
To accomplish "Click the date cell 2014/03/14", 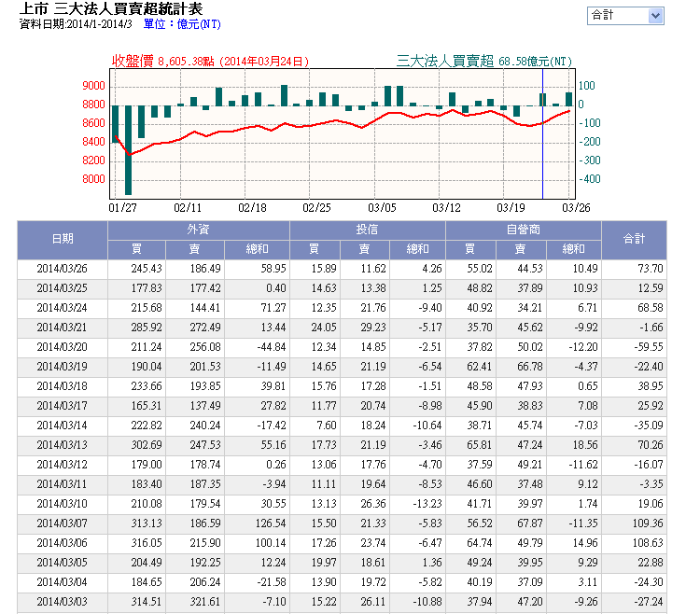I will click(x=62, y=426).
